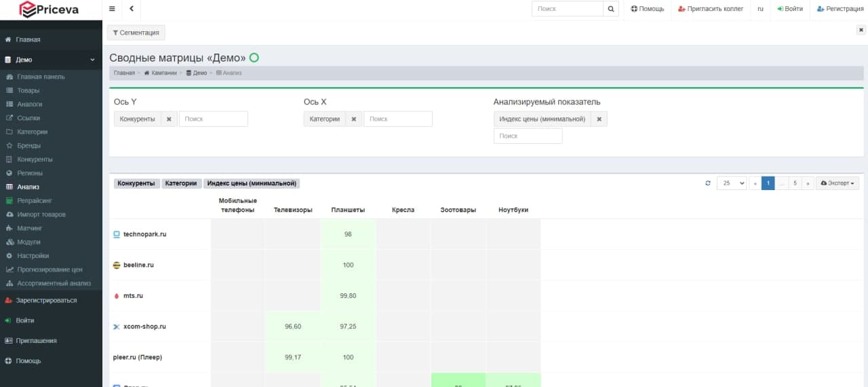The image size is (868, 387).
Task: Open the Помощь help link in top bar
Action: 647,9
